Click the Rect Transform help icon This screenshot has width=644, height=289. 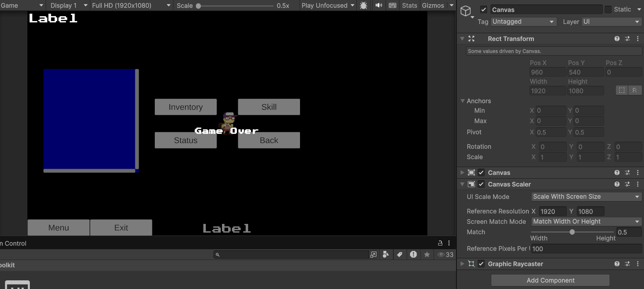[x=617, y=39]
